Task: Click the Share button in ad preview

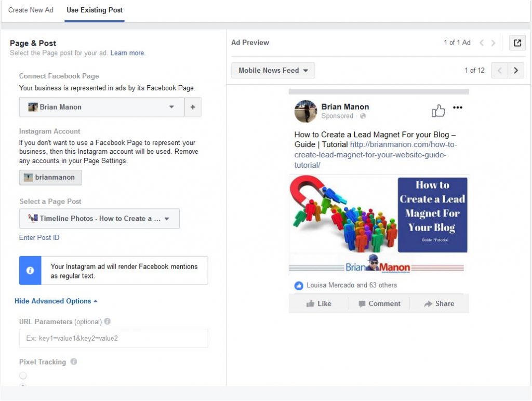Action: click(x=439, y=304)
